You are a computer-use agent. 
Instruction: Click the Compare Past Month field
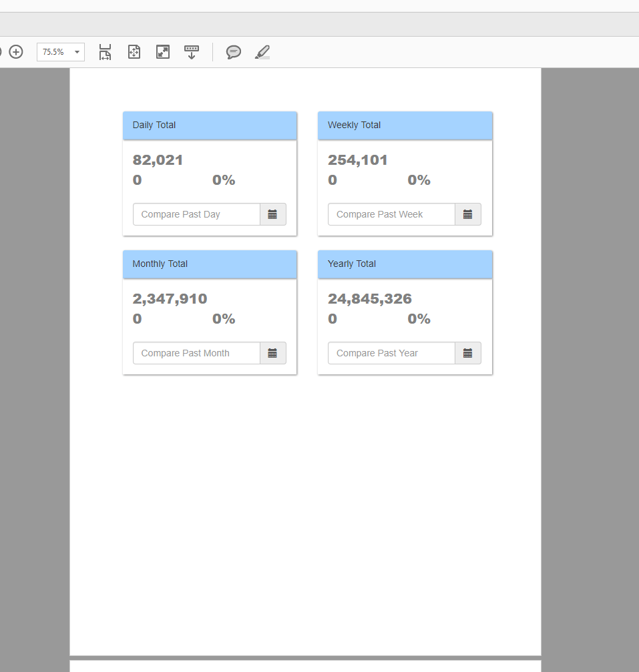[x=196, y=353]
